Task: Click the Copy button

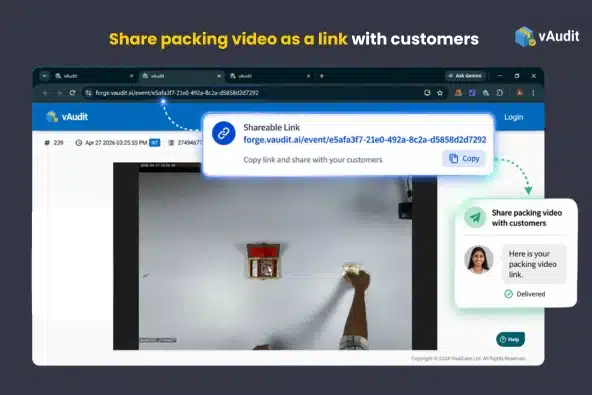Action: point(464,159)
